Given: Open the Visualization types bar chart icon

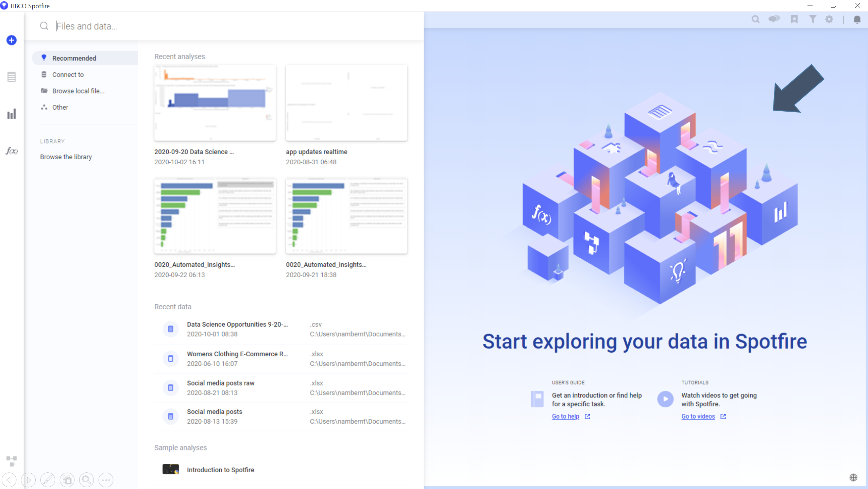Looking at the screenshot, I should [12, 114].
